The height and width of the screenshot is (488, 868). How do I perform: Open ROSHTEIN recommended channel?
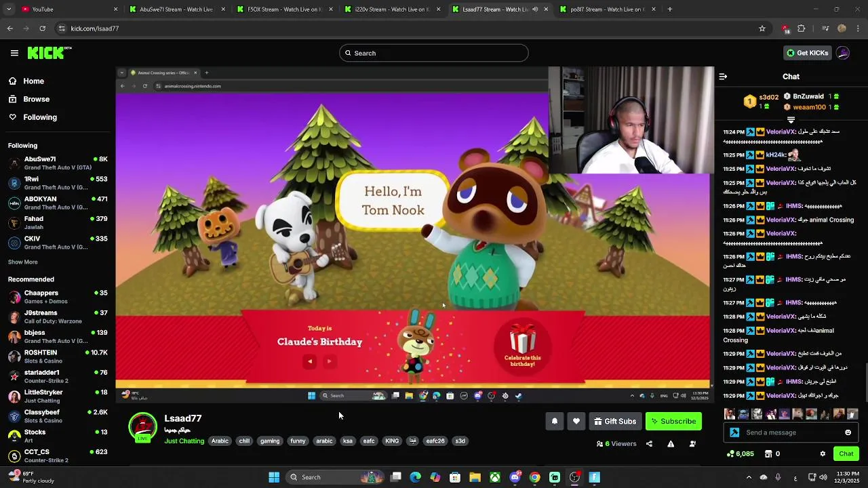(x=58, y=357)
